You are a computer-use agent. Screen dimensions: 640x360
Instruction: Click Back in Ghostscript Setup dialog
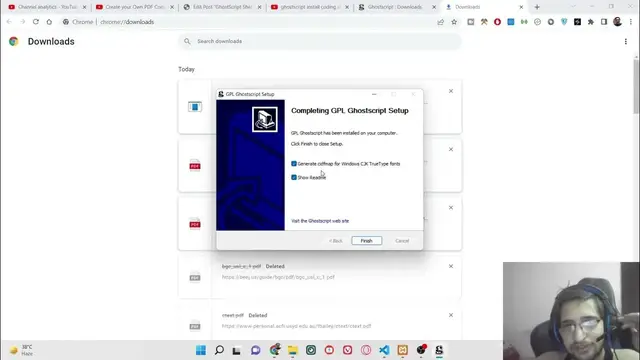336,241
